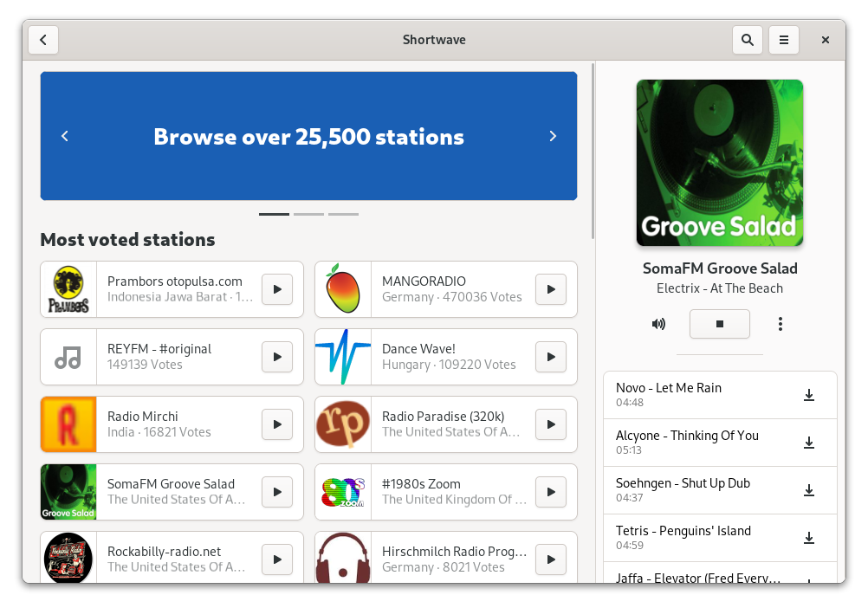
Task: Save Alcyone - Thinking Of You track
Action: pos(809,443)
